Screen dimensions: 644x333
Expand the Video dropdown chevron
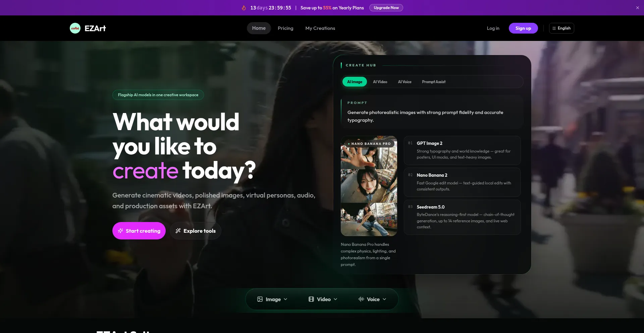[335, 299]
